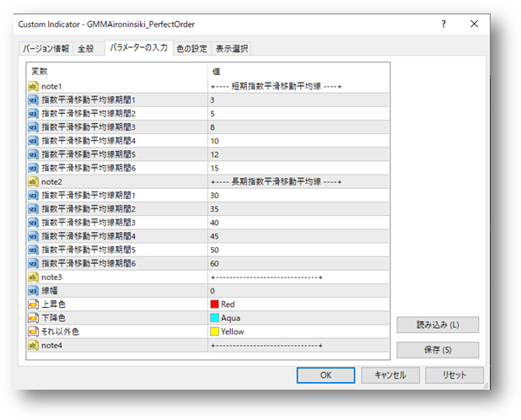This screenshot has width=521, height=420.
Task: Click the string icon beside note3
Action: 33,277
